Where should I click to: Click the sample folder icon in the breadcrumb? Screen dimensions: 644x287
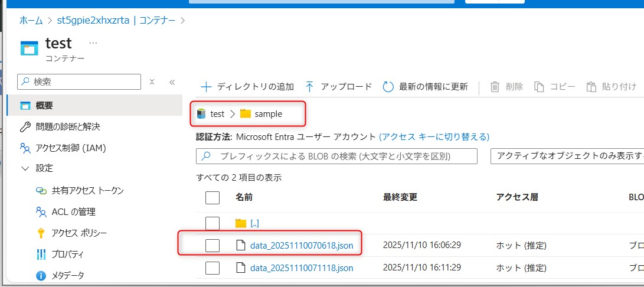tap(245, 114)
